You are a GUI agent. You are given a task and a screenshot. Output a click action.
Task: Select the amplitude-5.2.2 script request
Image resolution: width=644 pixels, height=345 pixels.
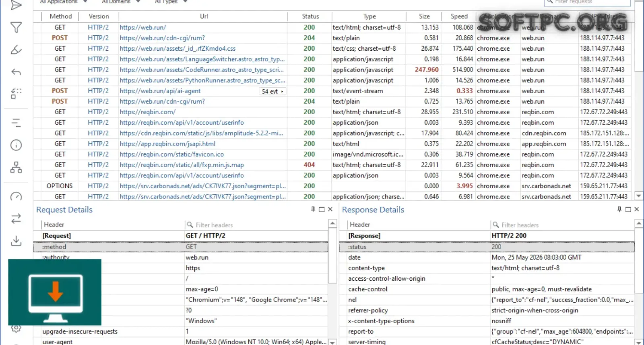(x=201, y=133)
